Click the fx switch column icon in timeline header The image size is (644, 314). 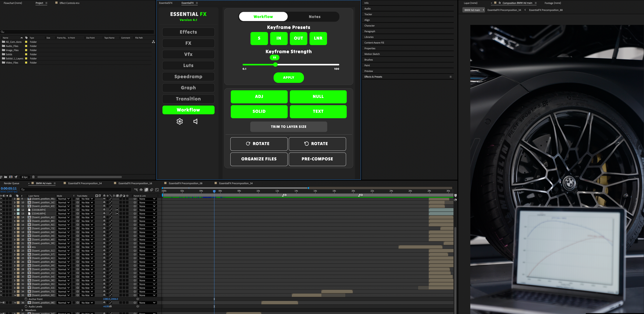point(114,196)
